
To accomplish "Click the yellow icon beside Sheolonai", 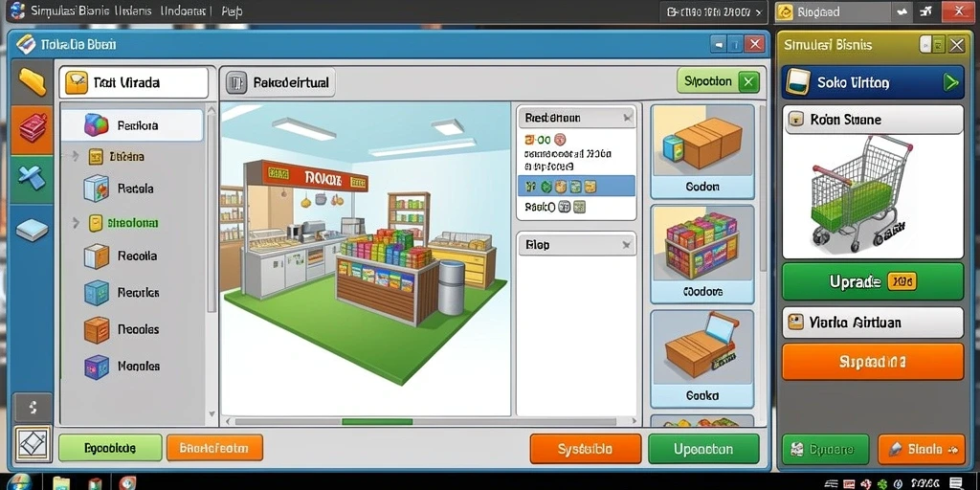I will (96, 222).
